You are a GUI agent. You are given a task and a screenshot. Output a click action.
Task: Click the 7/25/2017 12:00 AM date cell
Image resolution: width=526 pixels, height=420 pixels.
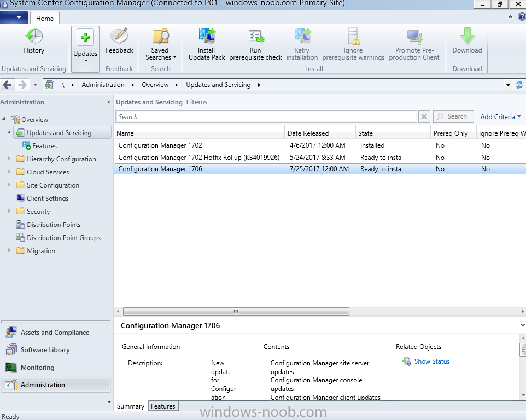(x=319, y=169)
